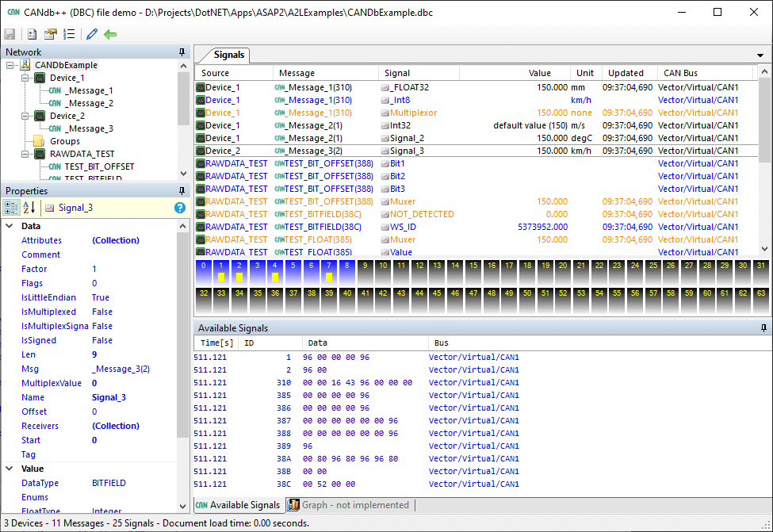Open the Signals tab list dropdown arrow
Viewport: 773px width, 532px height.
761,55
